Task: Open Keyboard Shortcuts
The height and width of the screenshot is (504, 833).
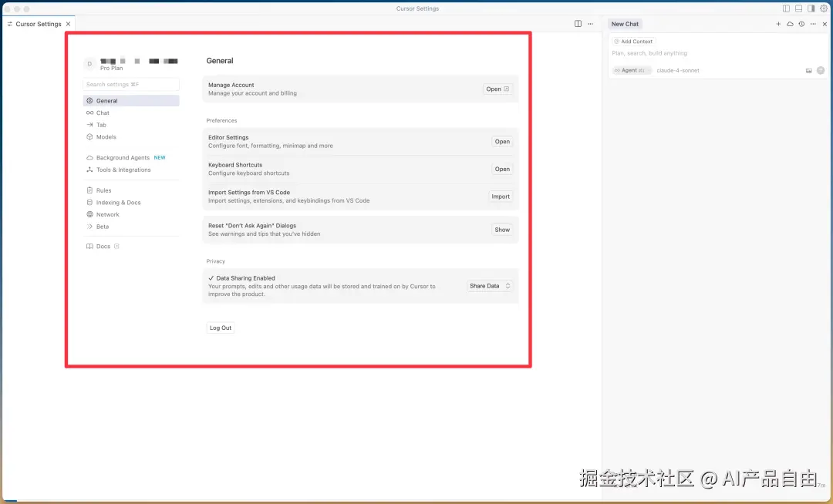Action: (x=502, y=170)
